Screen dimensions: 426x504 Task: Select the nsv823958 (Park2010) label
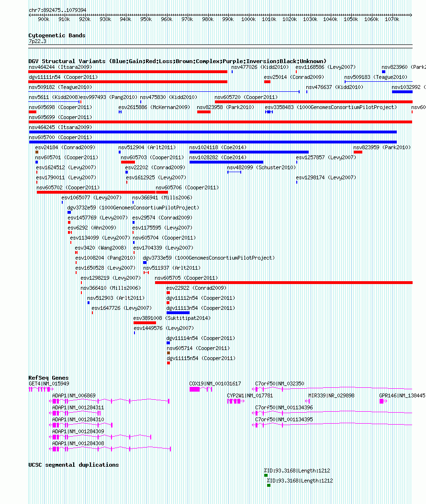(225, 108)
